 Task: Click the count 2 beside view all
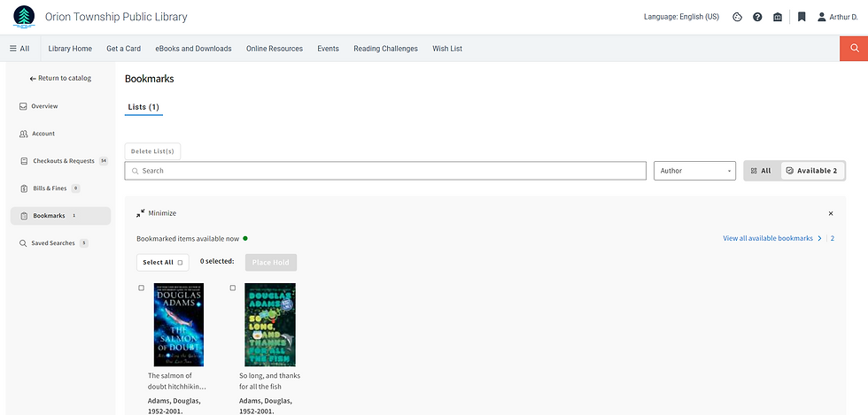832,239
